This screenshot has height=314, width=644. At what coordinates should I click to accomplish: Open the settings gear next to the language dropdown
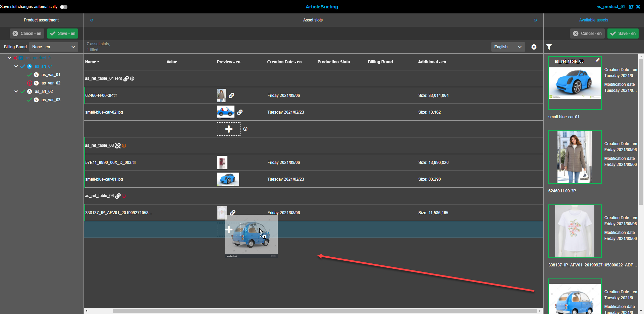coord(534,47)
